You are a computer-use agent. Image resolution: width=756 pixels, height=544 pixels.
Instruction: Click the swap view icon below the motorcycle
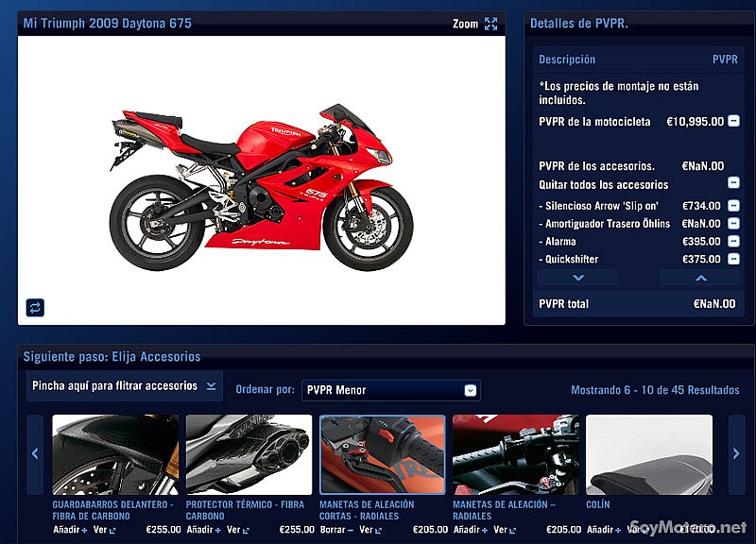[35, 307]
